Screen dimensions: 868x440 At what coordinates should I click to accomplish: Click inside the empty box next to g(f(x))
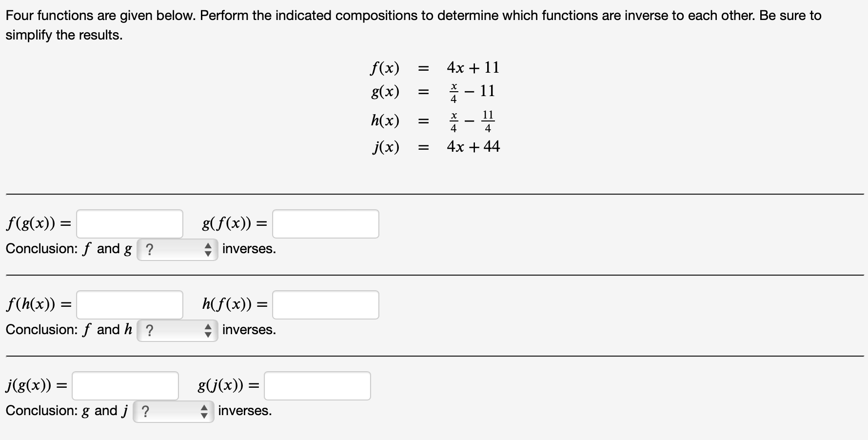[326, 223]
